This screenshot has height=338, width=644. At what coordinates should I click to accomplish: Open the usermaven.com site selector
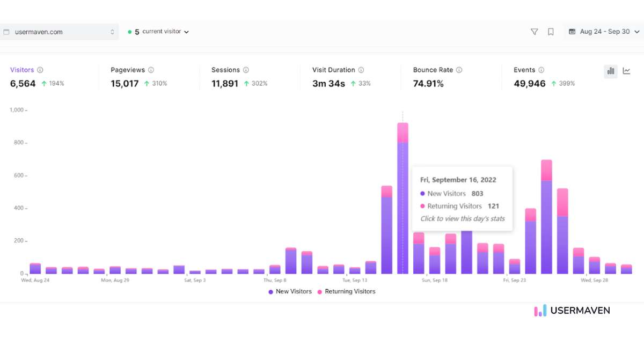(x=59, y=32)
